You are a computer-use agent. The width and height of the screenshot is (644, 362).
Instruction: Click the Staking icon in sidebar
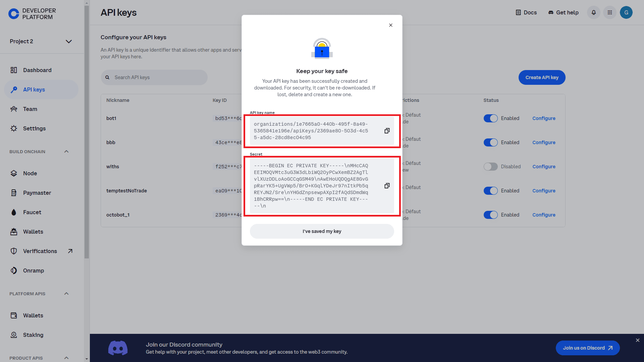[x=14, y=335]
